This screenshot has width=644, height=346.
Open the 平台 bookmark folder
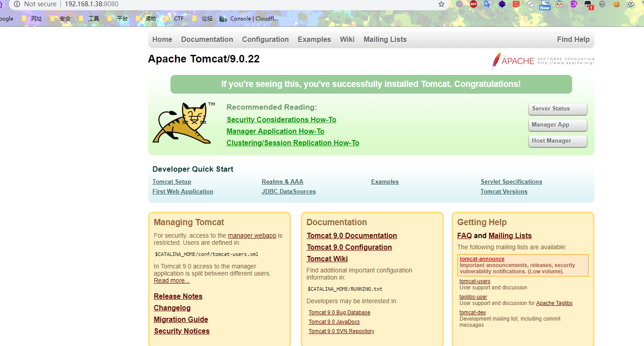point(117,19)
